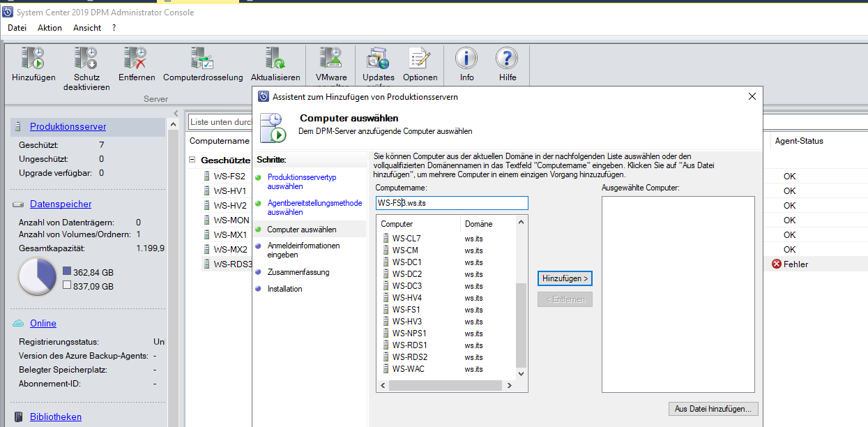Click Schutz deaktivieren toolbar icon

[x=86, y=58]
